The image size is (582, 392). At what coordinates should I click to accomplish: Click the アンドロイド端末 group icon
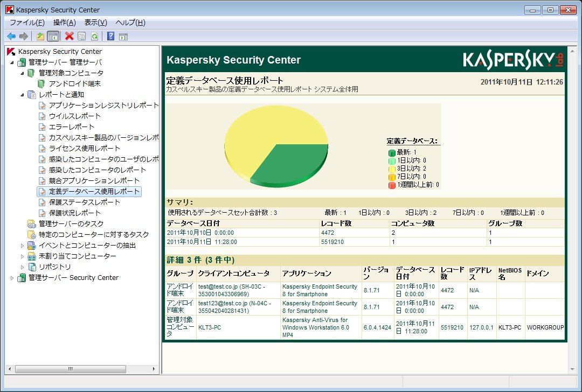click(x=41, y=84)
